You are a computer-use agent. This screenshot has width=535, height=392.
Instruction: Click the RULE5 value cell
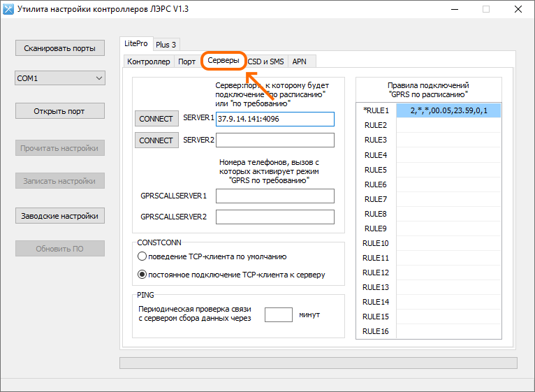point(448,169)
